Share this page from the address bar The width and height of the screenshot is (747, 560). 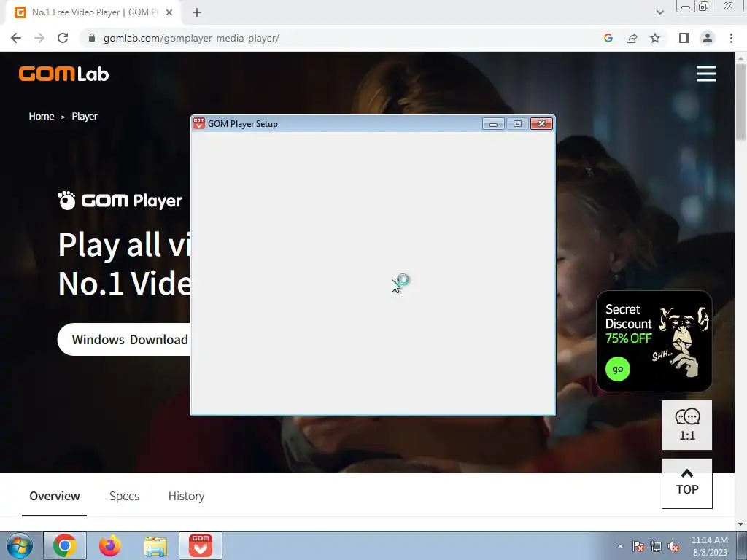coord(632,38)
